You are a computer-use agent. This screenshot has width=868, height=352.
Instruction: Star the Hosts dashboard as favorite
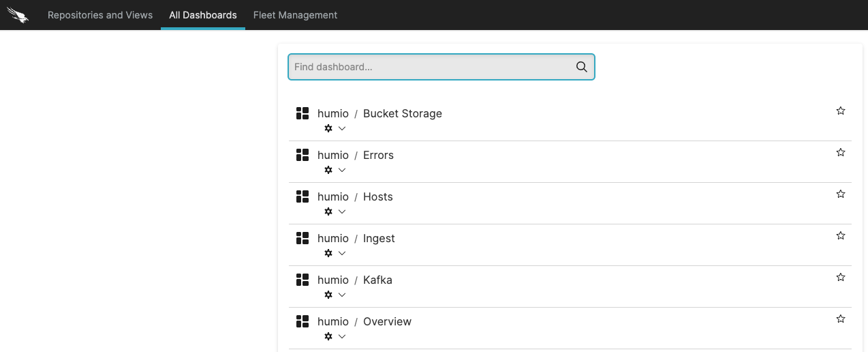coord(841,194)
